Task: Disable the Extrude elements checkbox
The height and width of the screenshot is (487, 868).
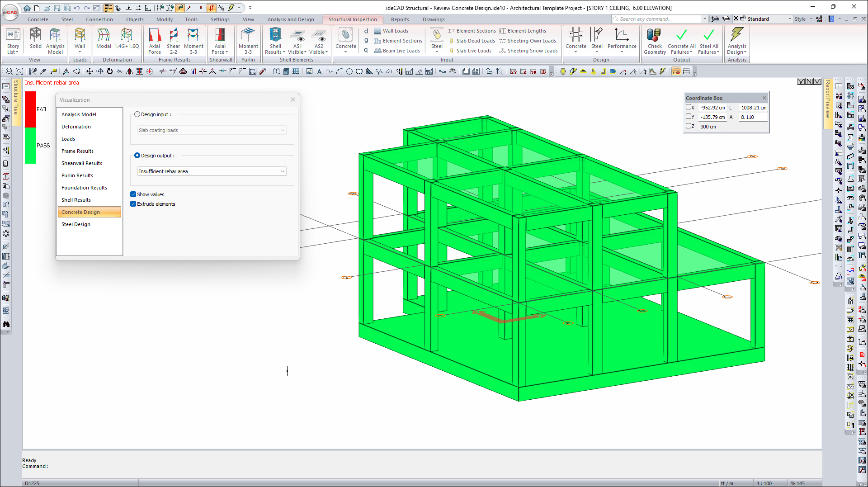Action: pyautogui.click(x=133, y=204)
